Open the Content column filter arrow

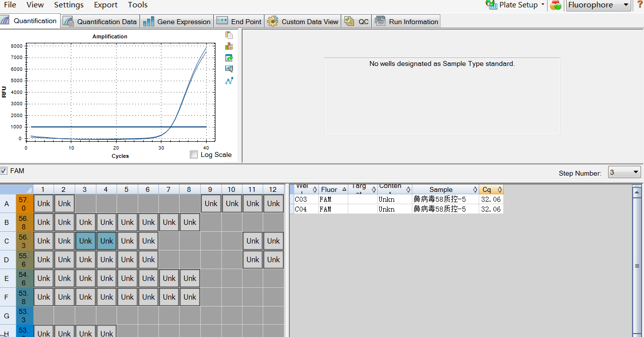(x=408, y=189)
